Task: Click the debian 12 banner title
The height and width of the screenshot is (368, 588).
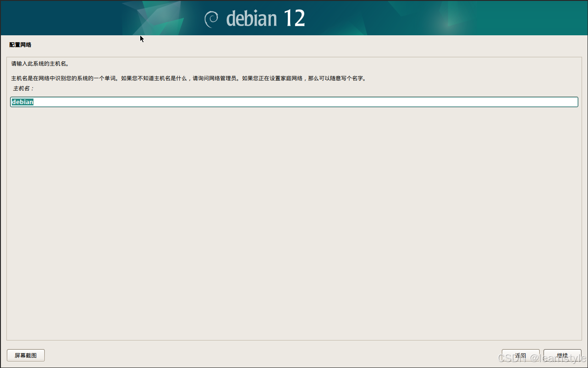Action: (x=265, y=19)
